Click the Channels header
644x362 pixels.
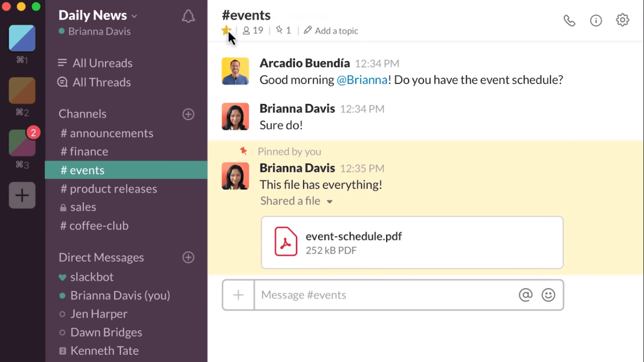pos(83,114)
